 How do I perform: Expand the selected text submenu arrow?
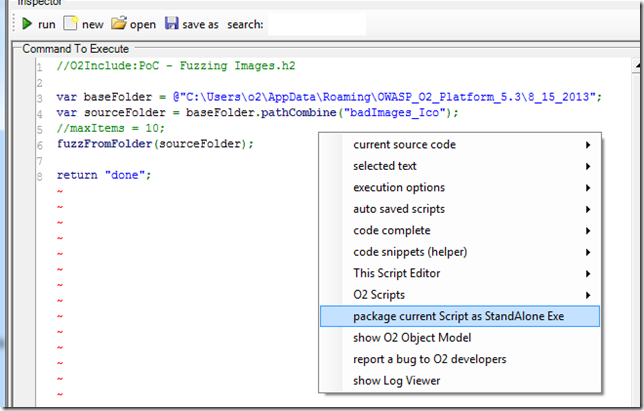coord(586,166)
